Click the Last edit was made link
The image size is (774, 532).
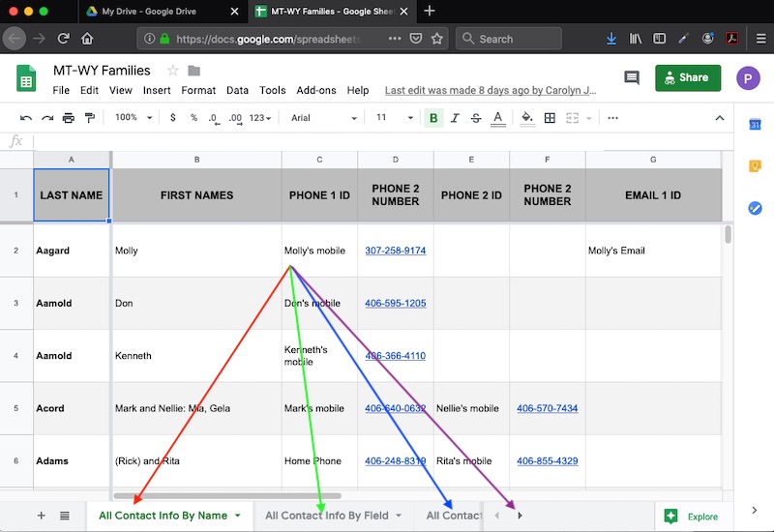491,90
